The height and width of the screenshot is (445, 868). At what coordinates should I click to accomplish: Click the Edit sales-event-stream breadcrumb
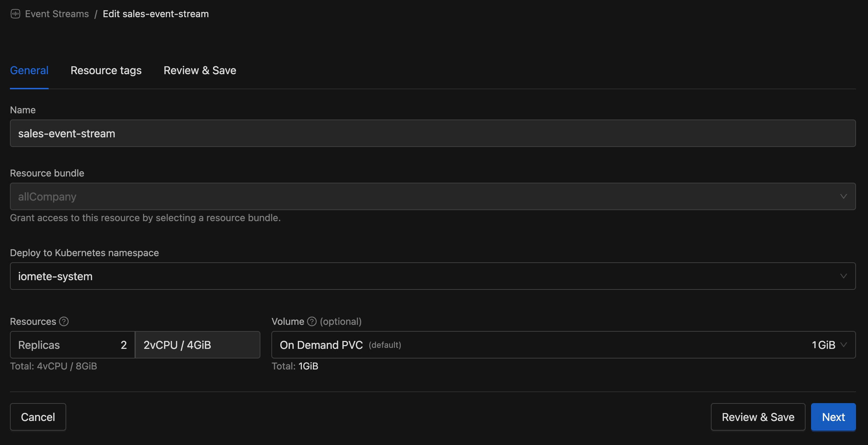click(x=156, y=14)
